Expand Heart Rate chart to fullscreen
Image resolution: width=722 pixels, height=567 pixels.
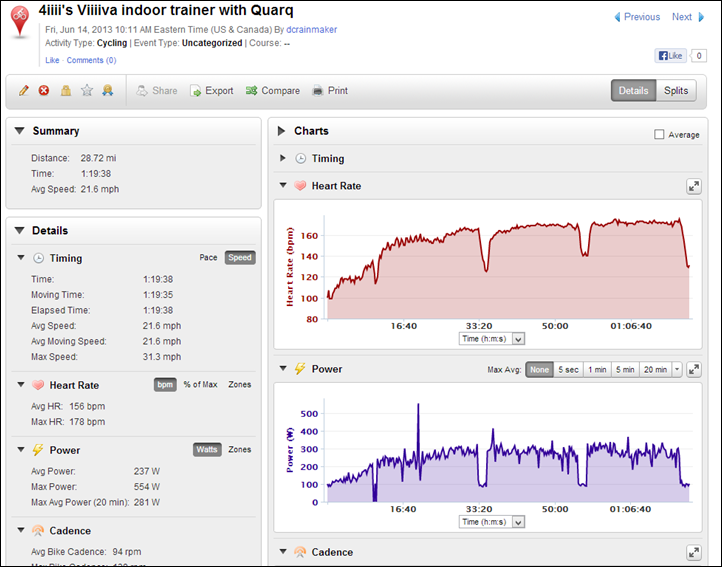(x=693, y=187)
